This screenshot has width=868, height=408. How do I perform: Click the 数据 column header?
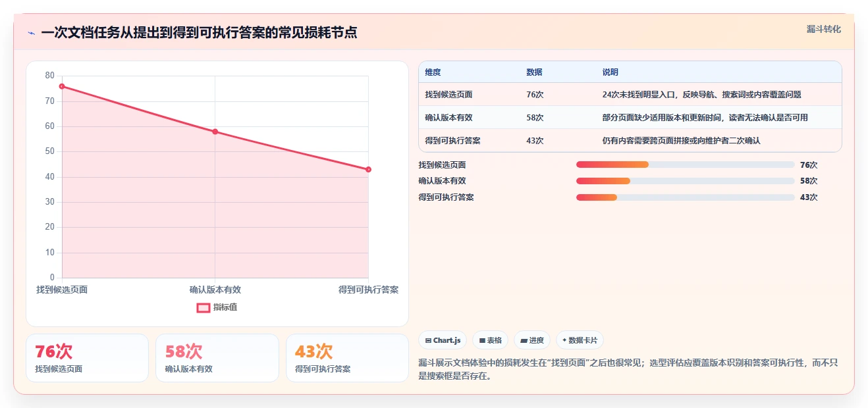(534, 72)
